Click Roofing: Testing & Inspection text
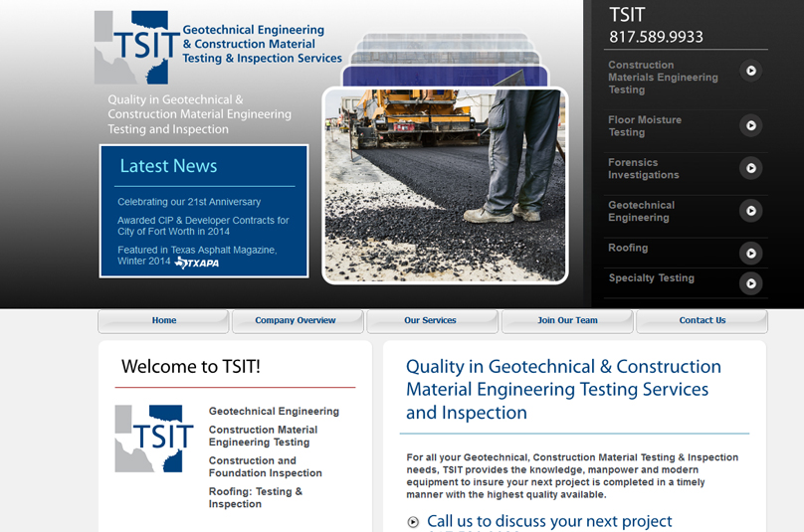The image size is (804, 532). pos(256,497)
